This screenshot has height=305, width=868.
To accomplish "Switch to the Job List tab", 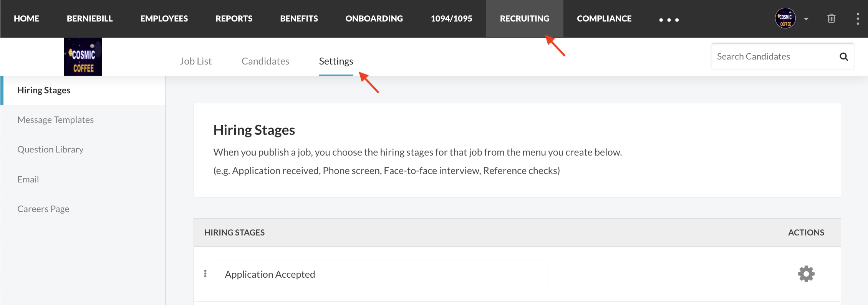I will pos(196,61).
